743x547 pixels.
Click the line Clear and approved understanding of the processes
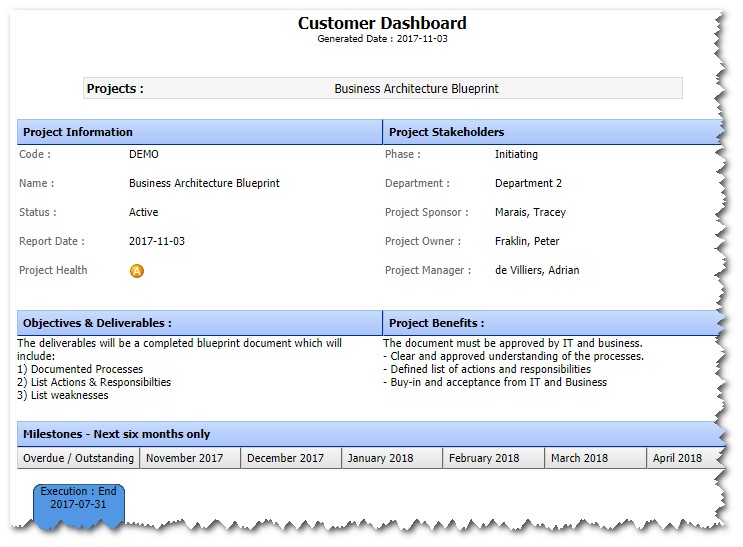(x=514, y=356)
